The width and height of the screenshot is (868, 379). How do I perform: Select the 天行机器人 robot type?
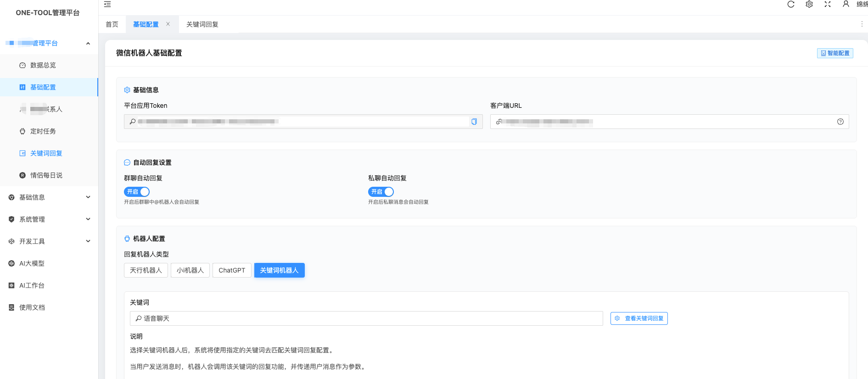click(146, 270)
